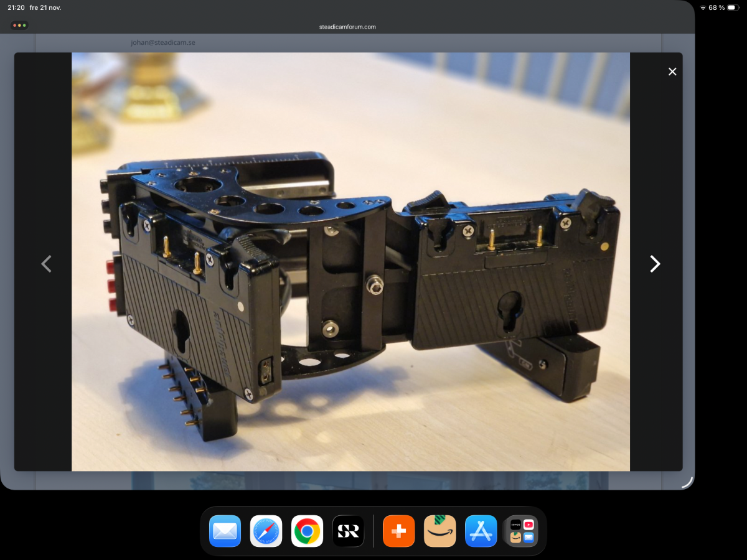
Task: Launch the orange plus app
Action: [x=398, y=531]
